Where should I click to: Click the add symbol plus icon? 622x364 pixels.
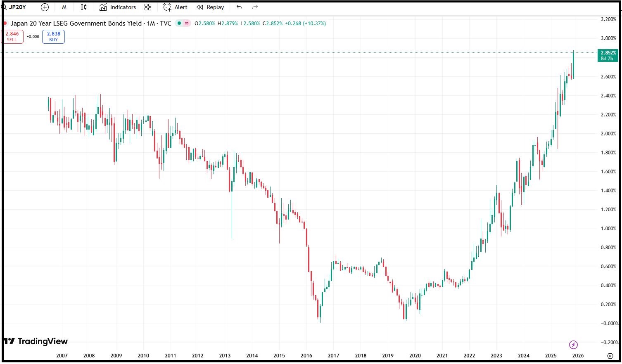(45, 7)
